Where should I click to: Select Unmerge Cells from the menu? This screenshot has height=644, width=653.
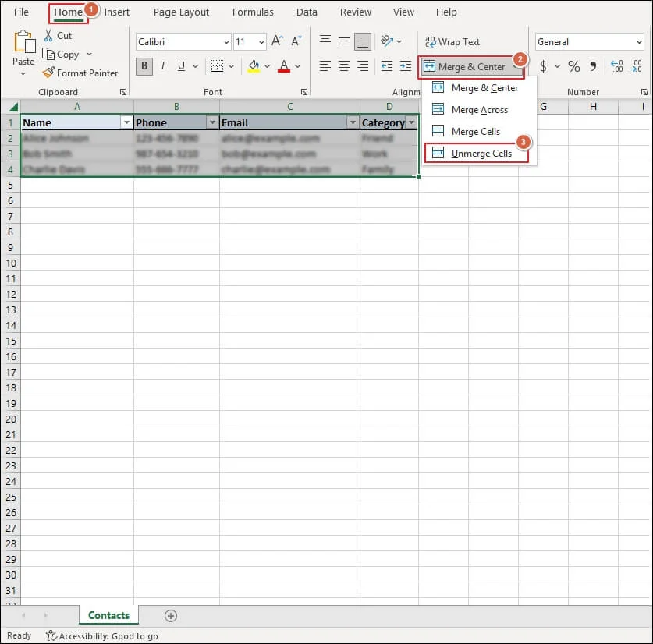coord(481,154)
